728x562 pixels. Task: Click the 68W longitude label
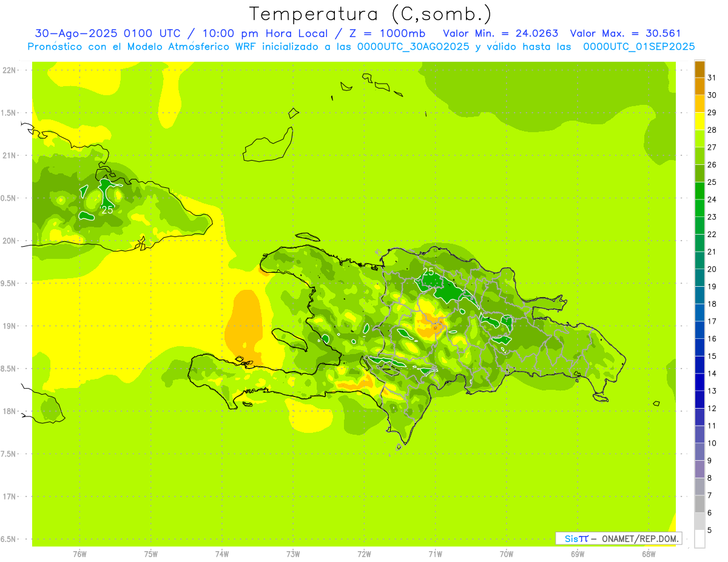click(x=649, y=554)
